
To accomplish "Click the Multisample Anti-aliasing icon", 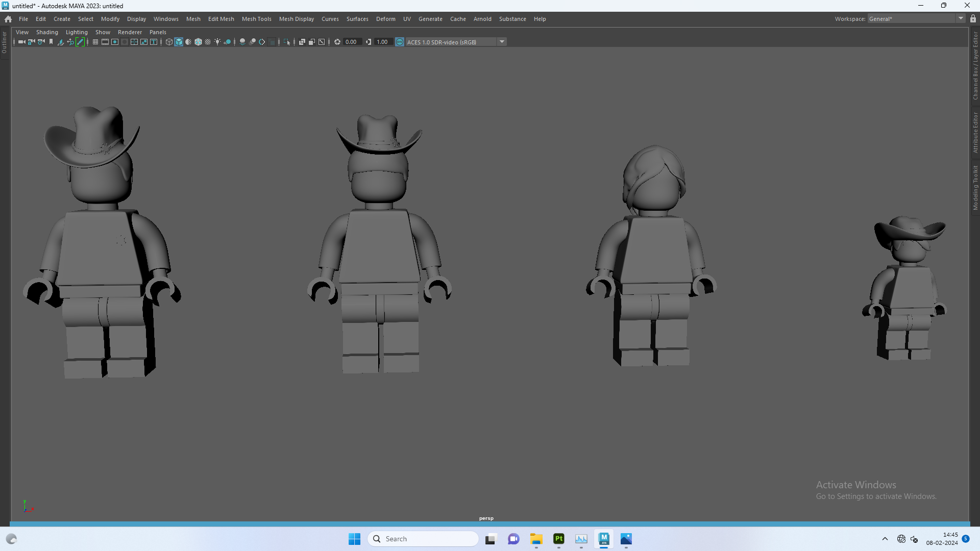I will [262, 42].
